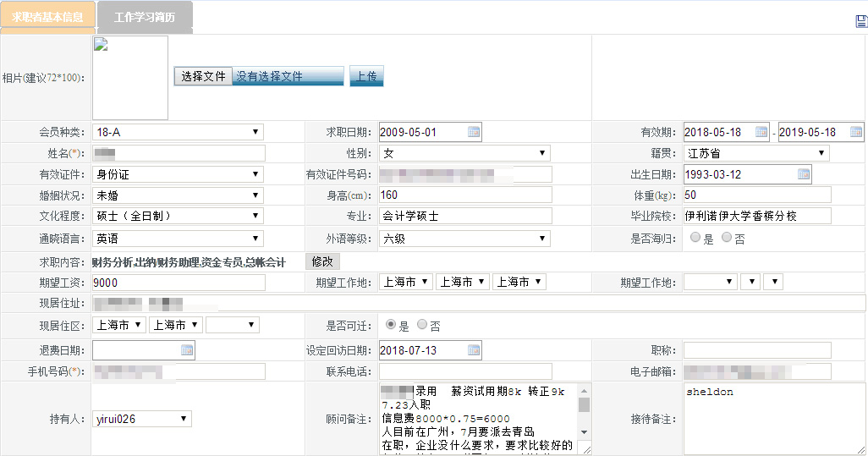This screenshot has height=456, width=868.
Task: Select 否 for 是否可迁
Action: click(x=422, y=324)
